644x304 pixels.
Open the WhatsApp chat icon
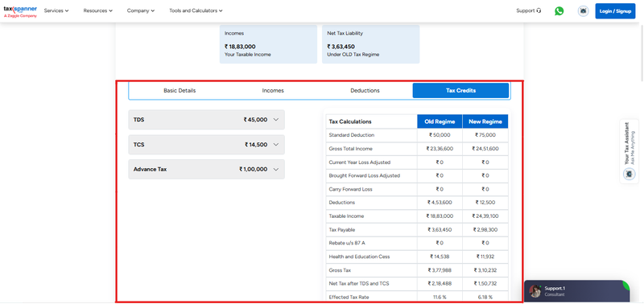[559, 11]
